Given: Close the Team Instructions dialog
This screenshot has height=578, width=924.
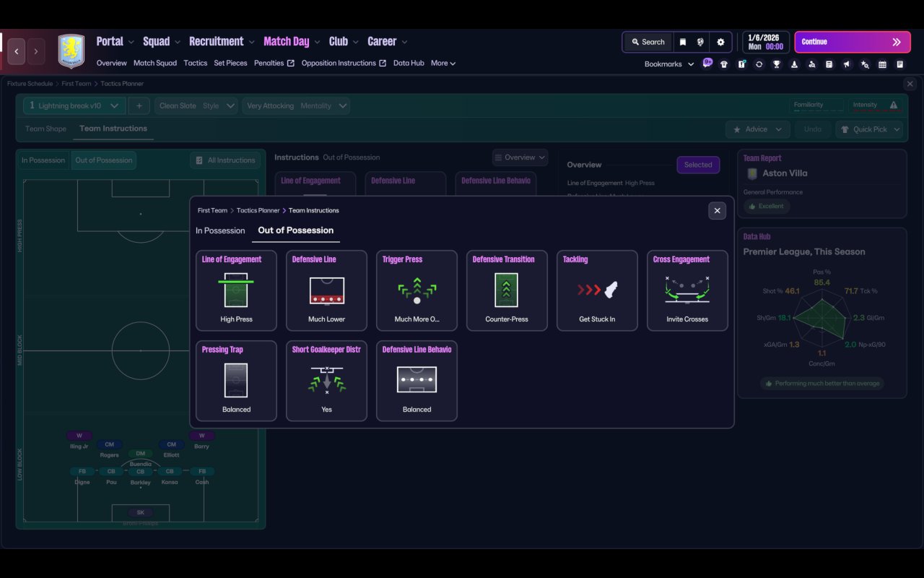Looking at the screenshot, I should point(717,210).
